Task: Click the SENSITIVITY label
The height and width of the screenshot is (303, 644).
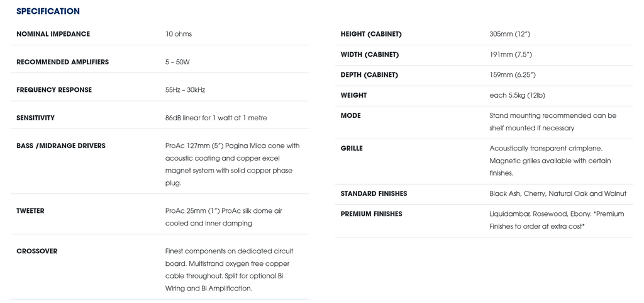Action: pos(35,118)
